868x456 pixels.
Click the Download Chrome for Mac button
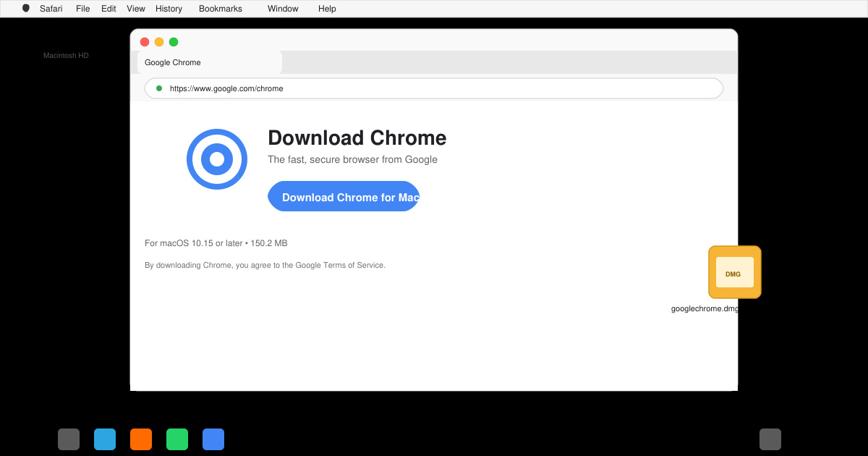(344, 196)
